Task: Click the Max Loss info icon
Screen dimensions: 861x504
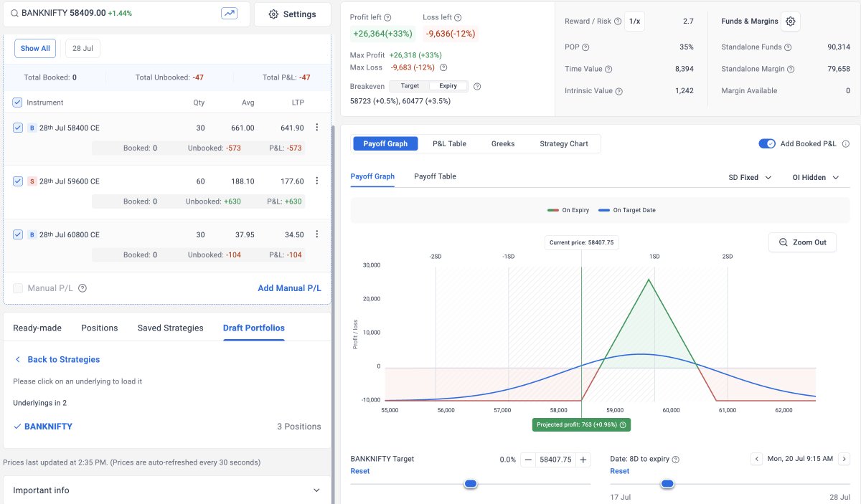Action: coord(443,67)
